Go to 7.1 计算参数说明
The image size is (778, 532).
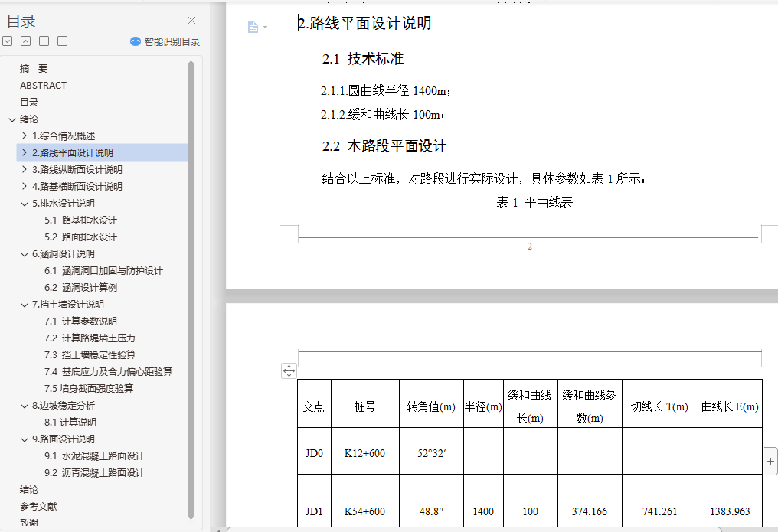[80, 321]
